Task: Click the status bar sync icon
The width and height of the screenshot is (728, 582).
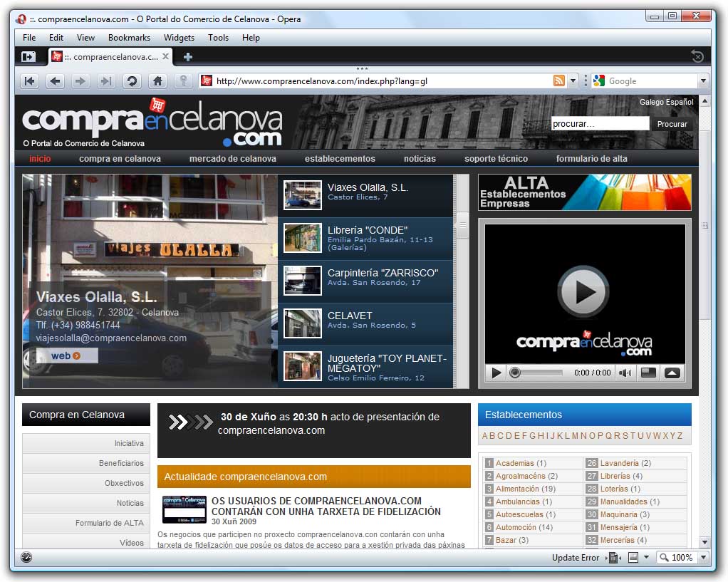Action: pyautogui.click(x=26, y=557)
